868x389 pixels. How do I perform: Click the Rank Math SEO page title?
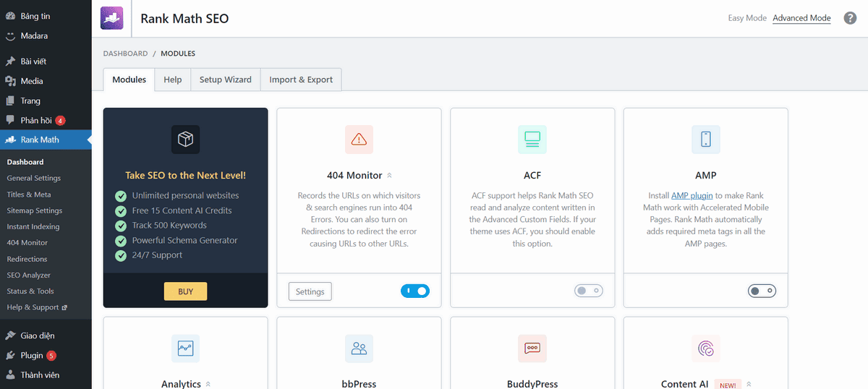click(x=184, y=18)
